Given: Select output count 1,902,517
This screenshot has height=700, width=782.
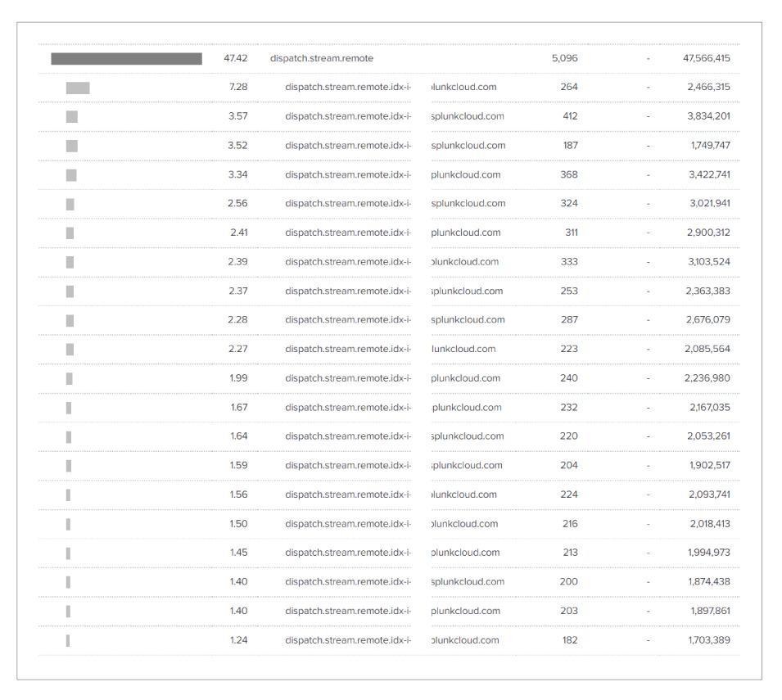Looking at the screenshot, I should 710,465.
